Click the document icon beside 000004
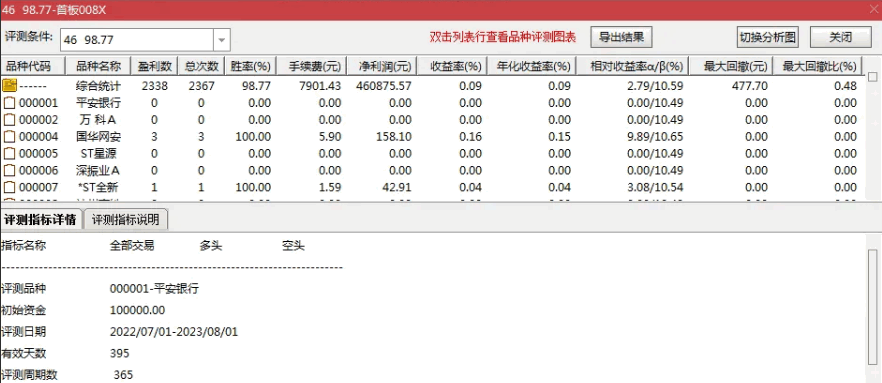Image resolution: width=882 pixels, height=383 pixels. (x=10, y=137)
